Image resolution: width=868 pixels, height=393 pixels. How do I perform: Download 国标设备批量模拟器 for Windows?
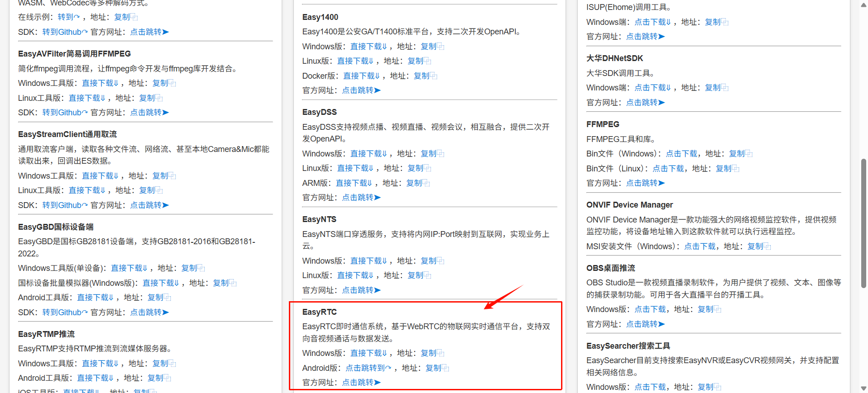(x=161, y=283)
